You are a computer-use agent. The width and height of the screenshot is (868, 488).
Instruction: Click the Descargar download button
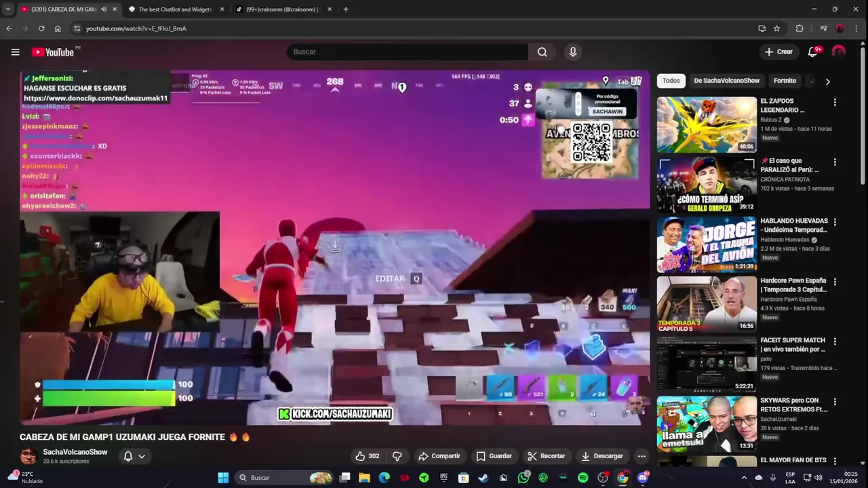click(x=602, y=456)
